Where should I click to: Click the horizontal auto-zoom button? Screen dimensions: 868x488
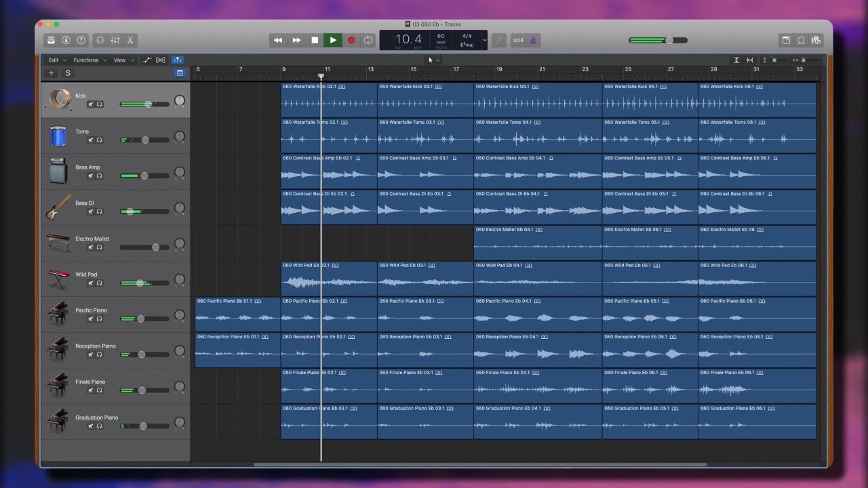(749, 60)
